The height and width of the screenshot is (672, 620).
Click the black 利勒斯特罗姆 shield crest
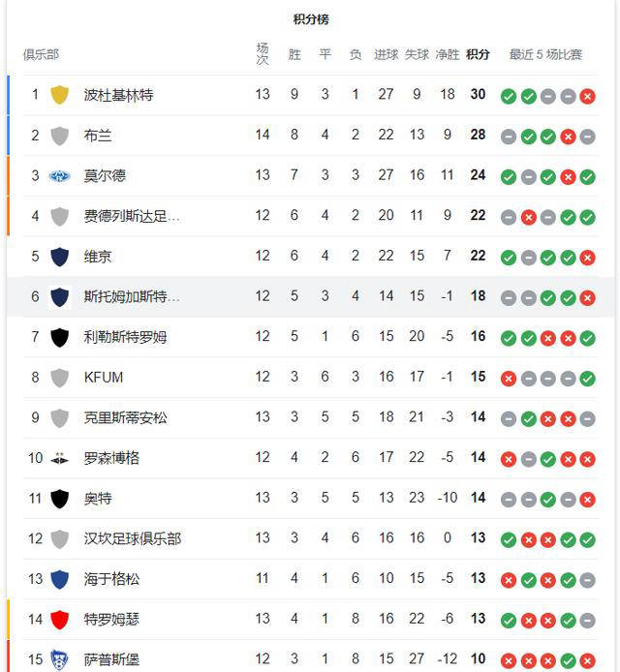coord(60,337)
